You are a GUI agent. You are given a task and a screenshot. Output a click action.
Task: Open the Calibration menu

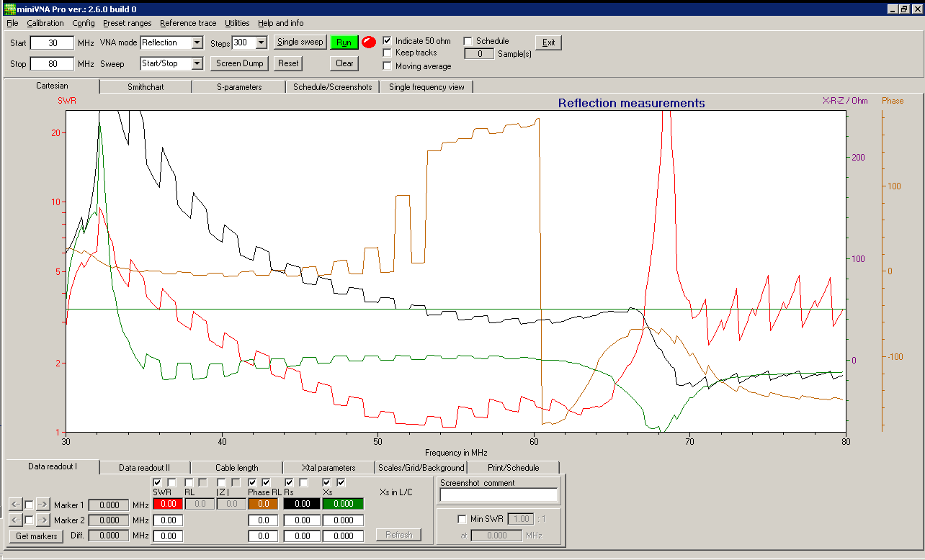point(45,23)
